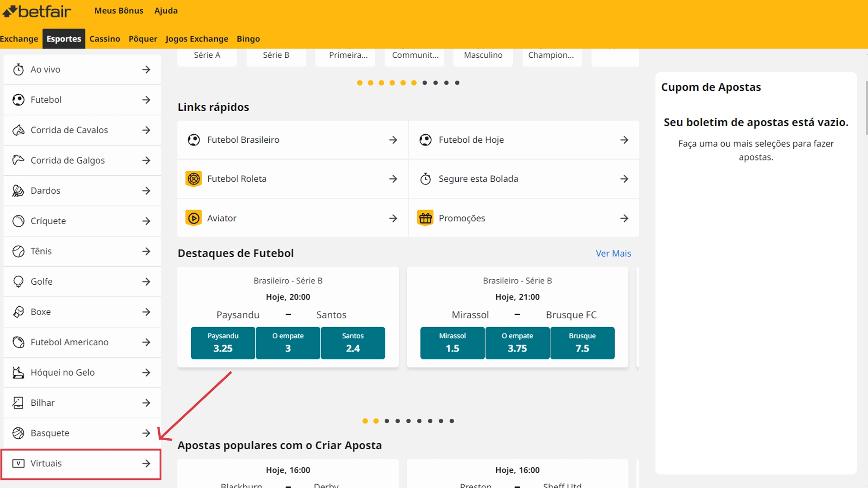Expand Basquete using its arrow
The width and height of the screenshot is (868, 488).
[x=146, y=433]
